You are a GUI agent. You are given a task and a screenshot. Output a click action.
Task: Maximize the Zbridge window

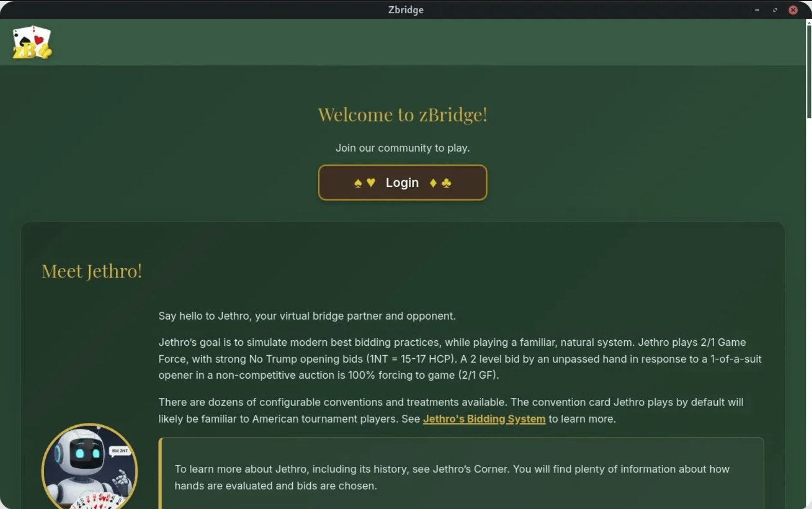(x=775, y=10)
